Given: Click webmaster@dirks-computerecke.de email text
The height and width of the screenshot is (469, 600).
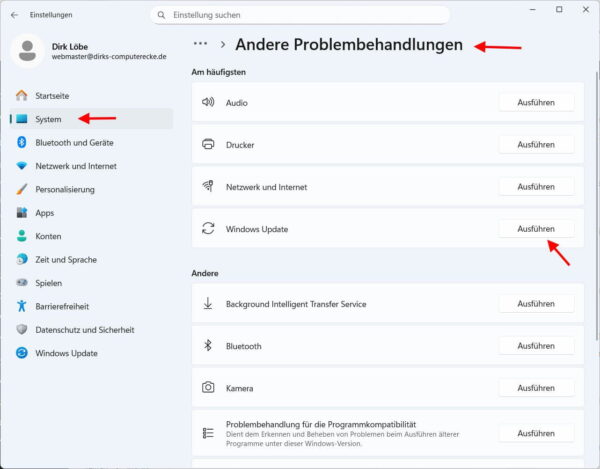Looking at the screenshot, I should (x=109, y=57).
